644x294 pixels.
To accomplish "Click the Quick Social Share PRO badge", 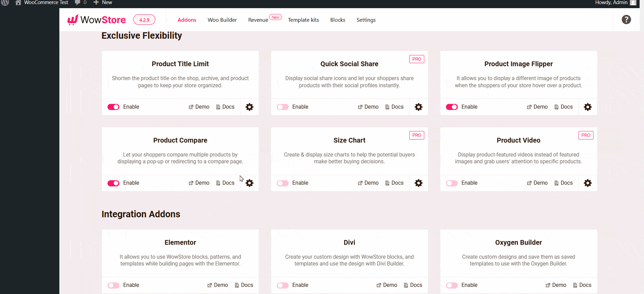I will point(417,59).
